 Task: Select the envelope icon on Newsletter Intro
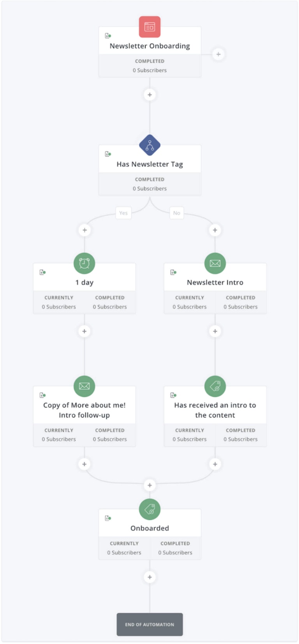(215, 263)
